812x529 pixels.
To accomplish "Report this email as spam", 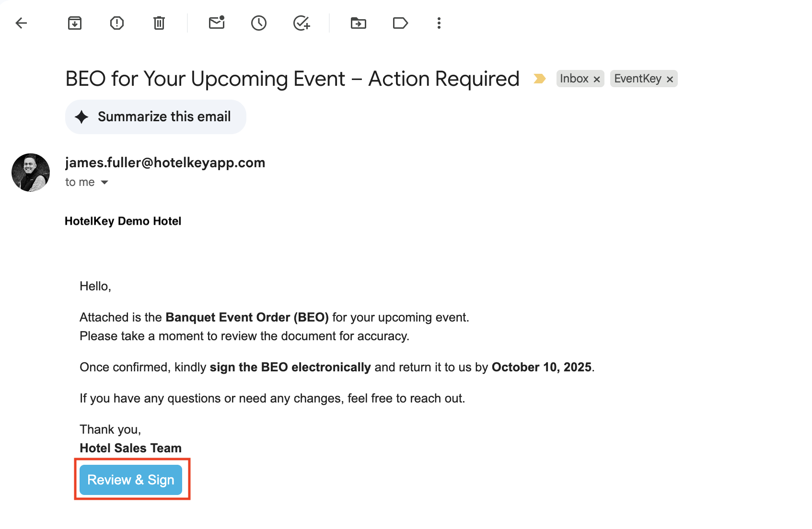I will [x=117, y=23].
